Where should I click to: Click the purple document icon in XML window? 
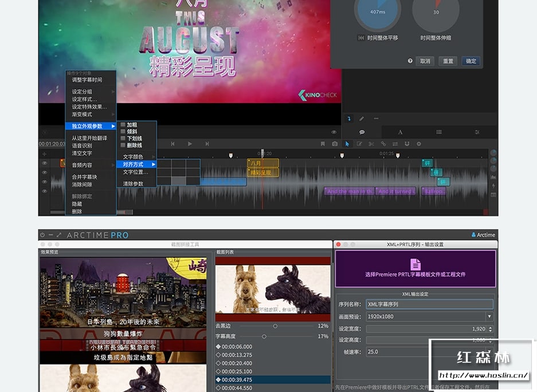pyautogui.click(x=415, y=264)
